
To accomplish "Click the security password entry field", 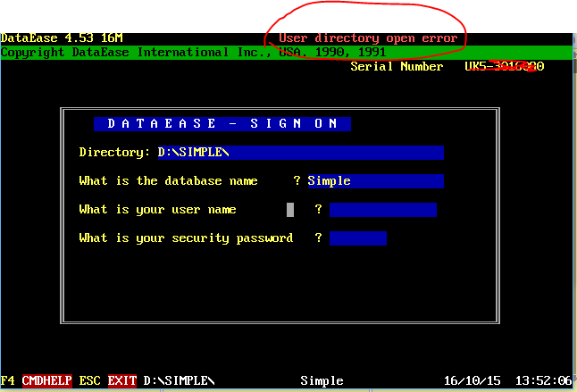I will point(358,238).
